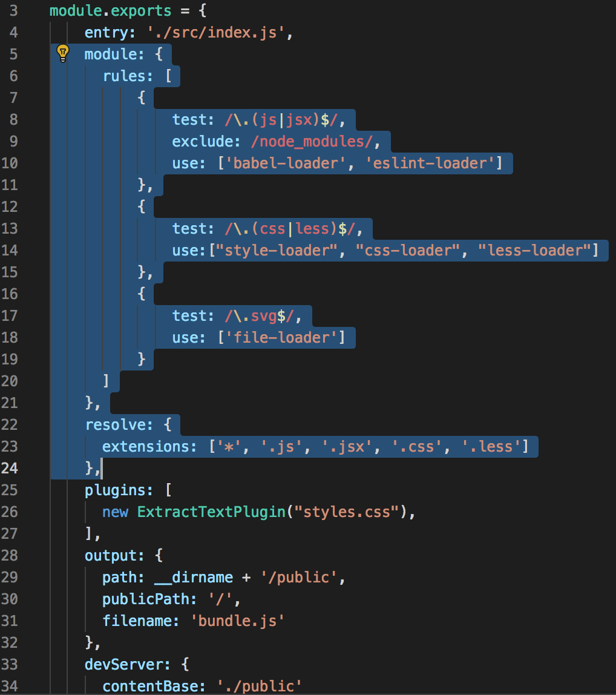This screenshot has width=616, height=695.
Task: Click the 'babel-loader' string
Action: tap(286, 163)
